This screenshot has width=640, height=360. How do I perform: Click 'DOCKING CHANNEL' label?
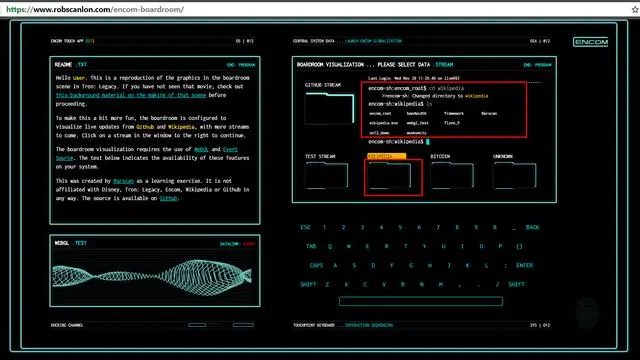tap(67, 325)
